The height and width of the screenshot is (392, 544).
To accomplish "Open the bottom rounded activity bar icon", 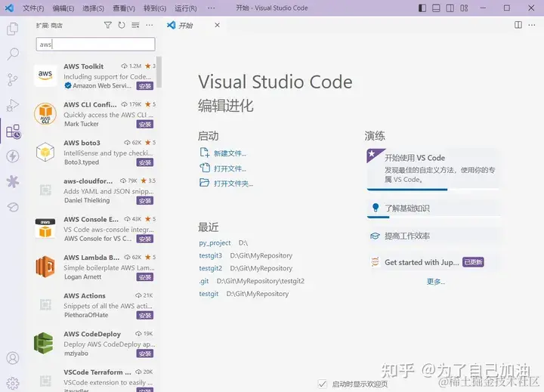I will (x=13, y=207).
